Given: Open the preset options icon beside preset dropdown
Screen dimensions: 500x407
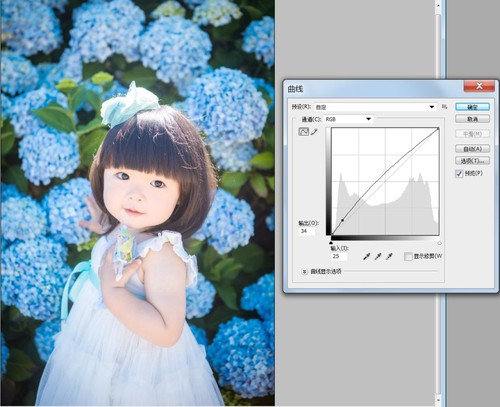Looking at the screenshot, I should pyautogui.click(x=444, y=107).
